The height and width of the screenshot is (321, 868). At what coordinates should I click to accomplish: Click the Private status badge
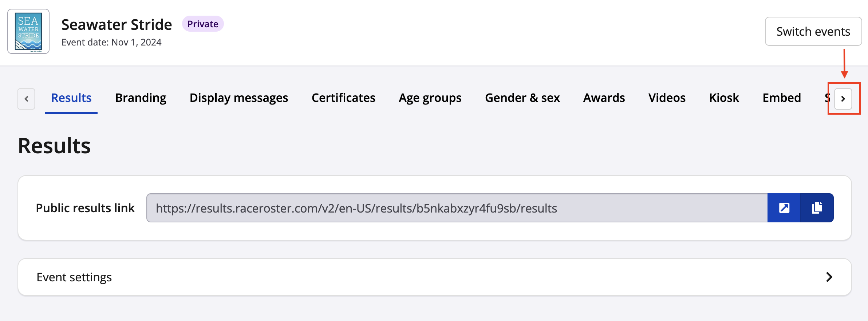pos(203,24)
